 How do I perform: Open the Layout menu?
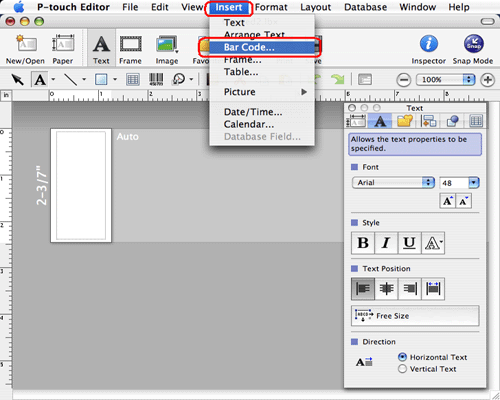tap(316, 7)
